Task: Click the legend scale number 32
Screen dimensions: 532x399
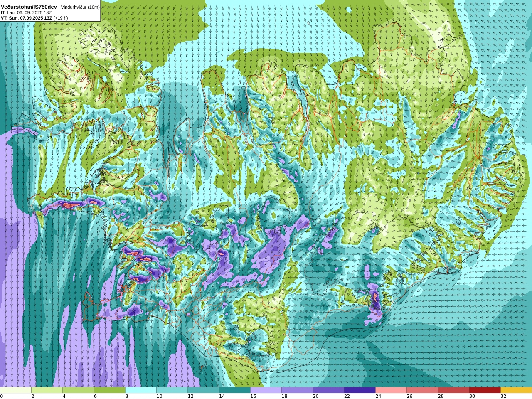Action: [504, 396]
